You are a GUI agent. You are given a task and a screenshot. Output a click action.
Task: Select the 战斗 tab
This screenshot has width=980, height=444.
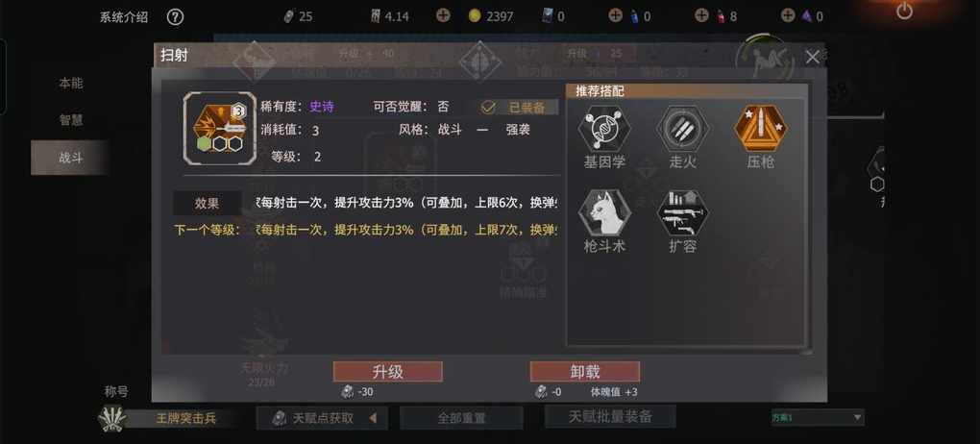pos(71,158)
